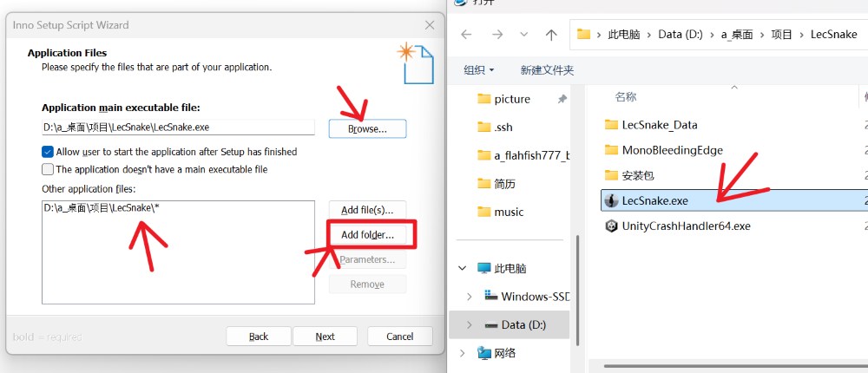Click the folder icon in address bar

coord(583,35)
